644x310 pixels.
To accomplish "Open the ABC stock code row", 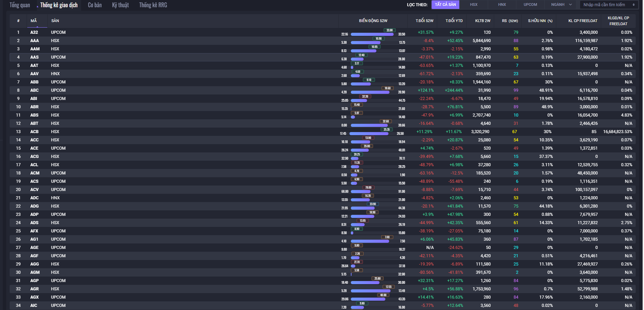I will point(34,90).
